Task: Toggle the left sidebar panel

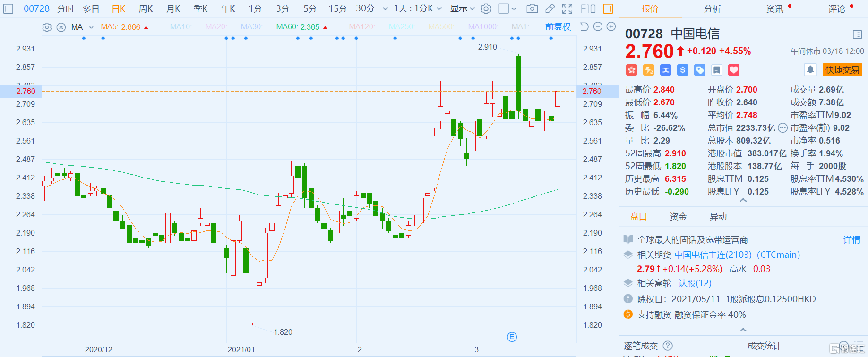Action: tap(9, 8)
